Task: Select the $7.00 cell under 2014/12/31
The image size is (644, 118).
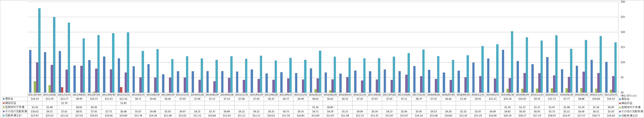Action: pyautogui.click(x=242, y=99)
